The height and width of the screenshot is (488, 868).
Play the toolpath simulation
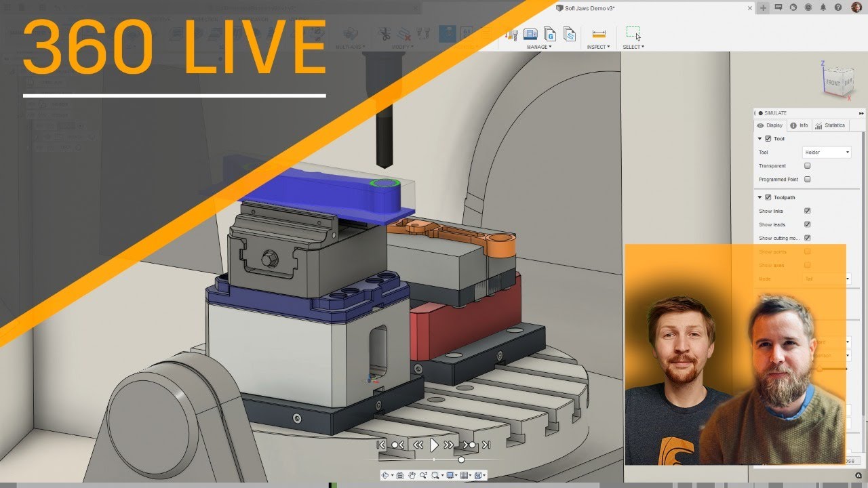pos(434,445)
